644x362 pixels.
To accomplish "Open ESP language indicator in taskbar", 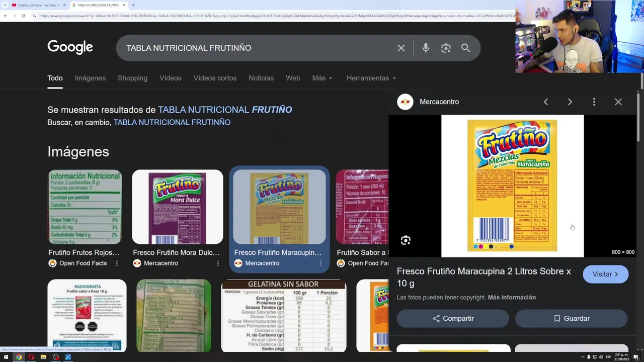I will point(608,357).
